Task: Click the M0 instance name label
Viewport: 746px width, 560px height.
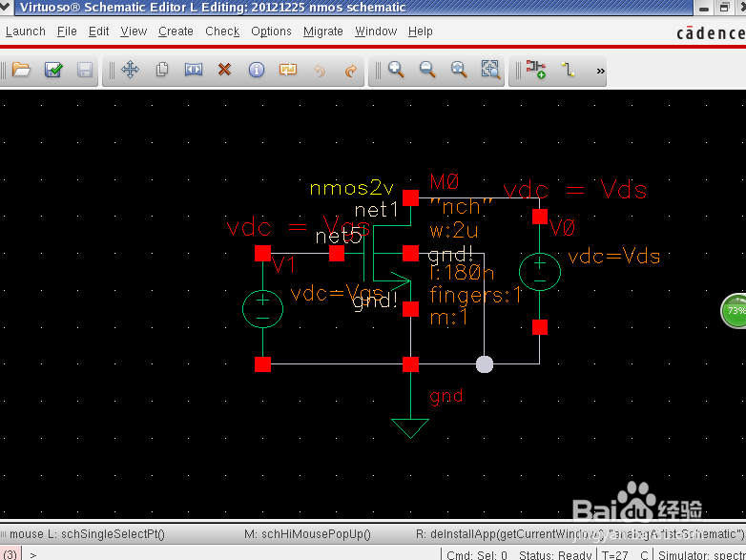Action: (445, 181)
